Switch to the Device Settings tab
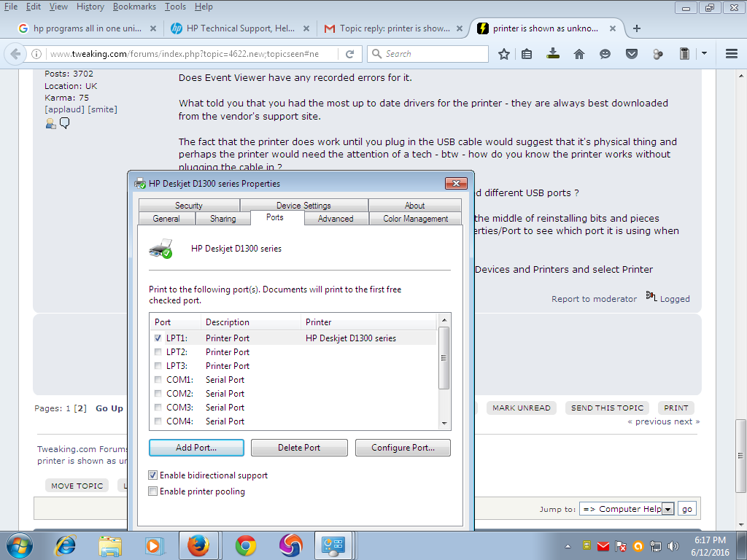The image size is (747, 560). (303, 205)
